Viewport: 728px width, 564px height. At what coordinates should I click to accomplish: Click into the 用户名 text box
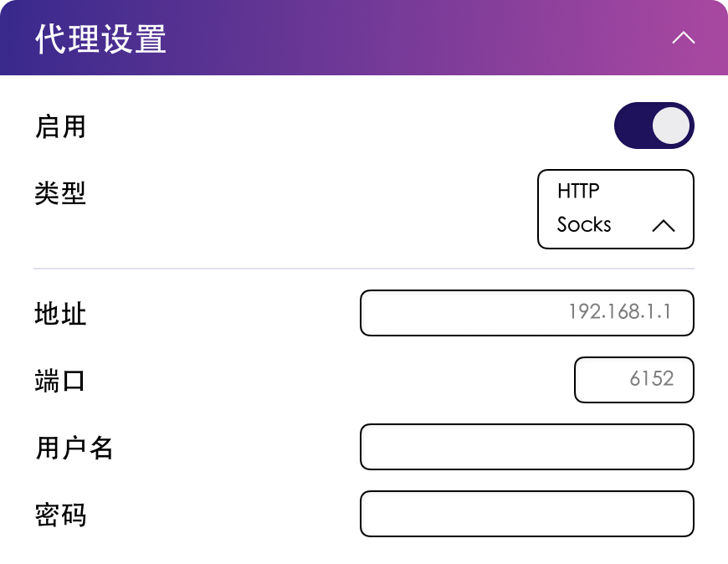tap(526, 447)
